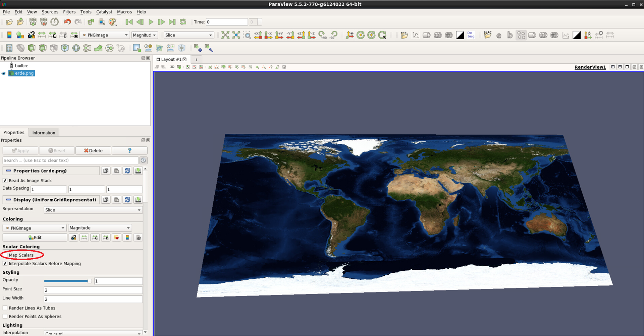Click the Undo arrow icon
The width and height of the screenshot is (644, 336).
[67, 22]
